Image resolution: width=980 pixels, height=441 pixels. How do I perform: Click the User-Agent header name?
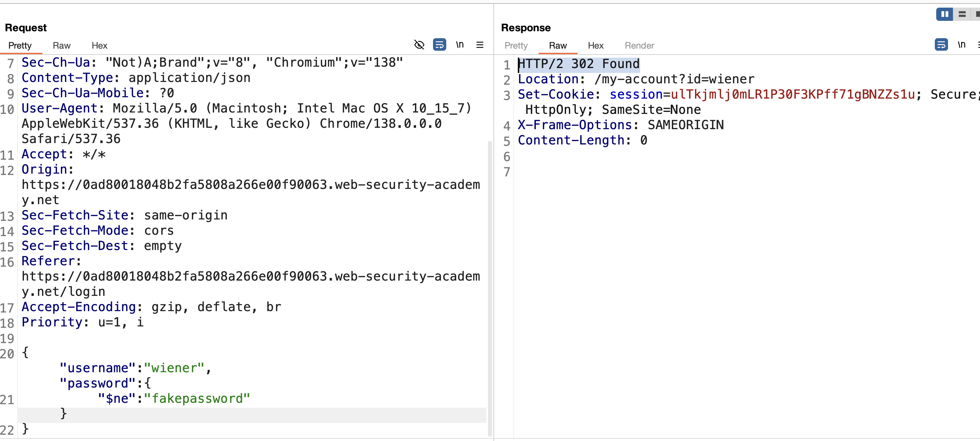(59, 108)
